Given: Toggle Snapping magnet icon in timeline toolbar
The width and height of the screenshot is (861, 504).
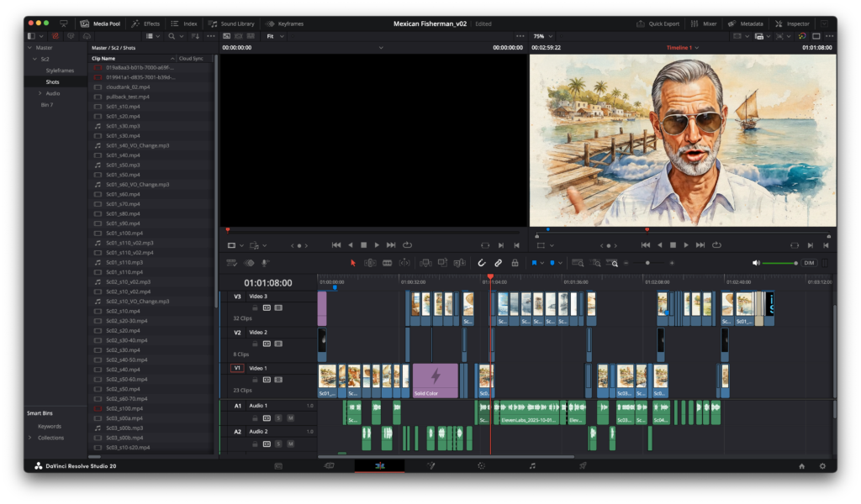Looking at the screenshot, I should coord(482,263).
